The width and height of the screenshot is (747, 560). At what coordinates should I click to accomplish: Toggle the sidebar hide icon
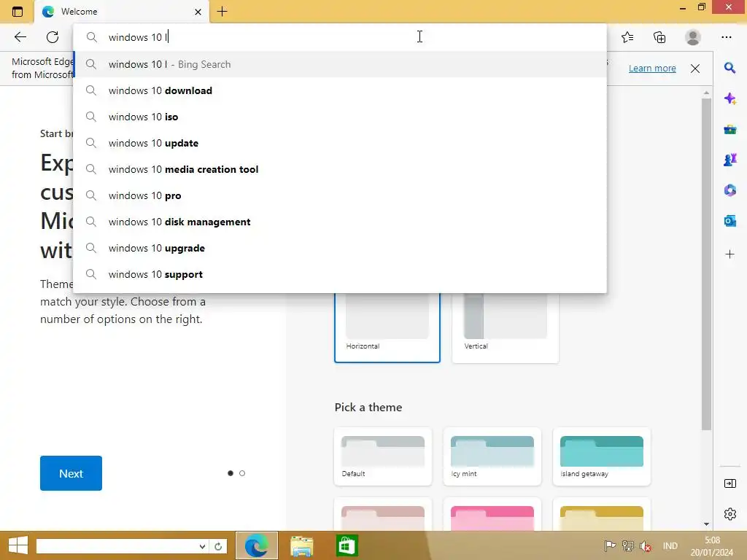[729, 483]
